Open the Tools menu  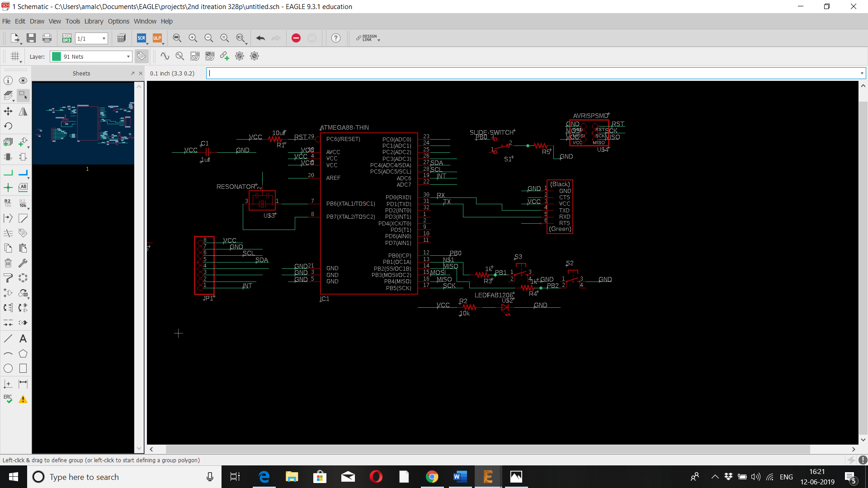point(72,21)
